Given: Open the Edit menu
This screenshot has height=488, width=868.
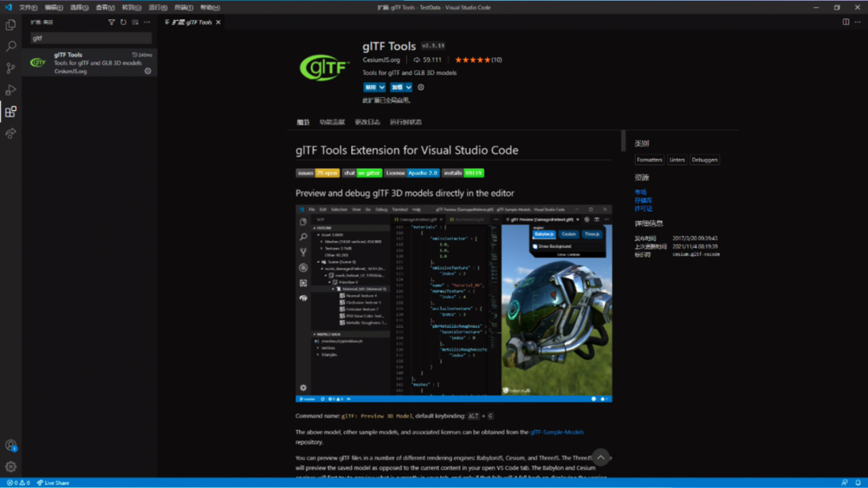Looking at the screenshot, I should click(54, 7).
